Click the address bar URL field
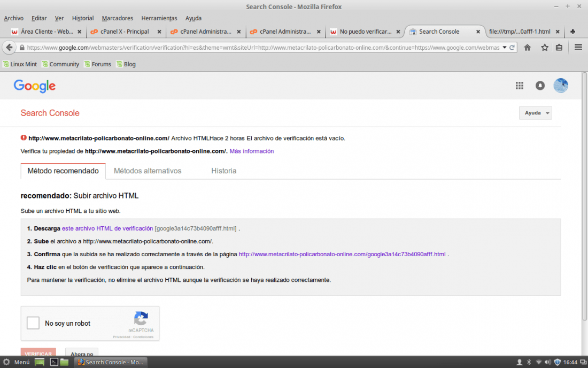The height and width of the screenshot is (368, 588). 262,48
